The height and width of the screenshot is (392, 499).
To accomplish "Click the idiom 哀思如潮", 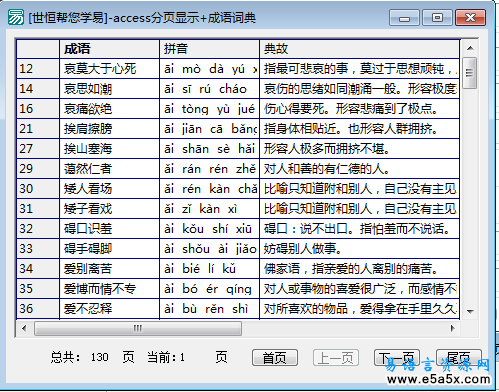I will [109, 89].
